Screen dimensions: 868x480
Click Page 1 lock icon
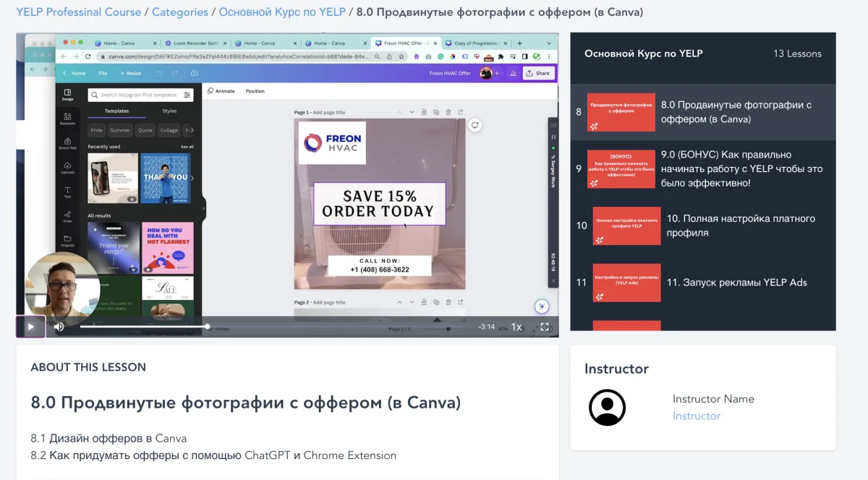tap(424, 112)
